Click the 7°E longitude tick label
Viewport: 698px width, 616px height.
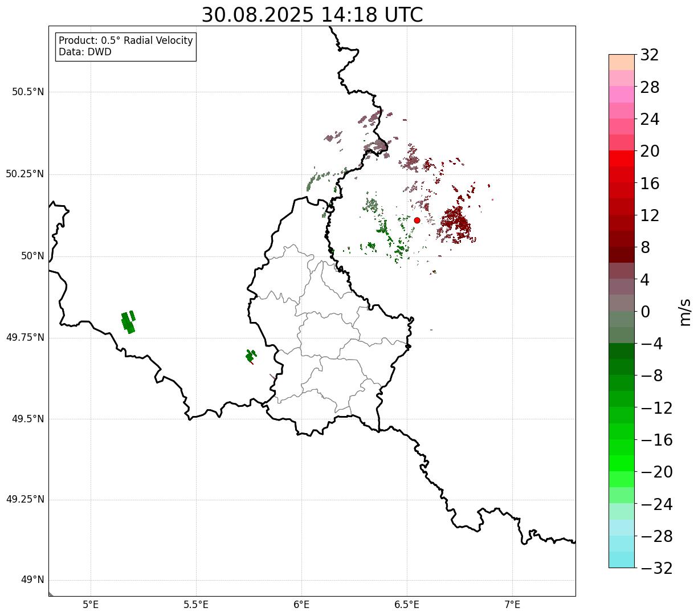pos(512,605)
